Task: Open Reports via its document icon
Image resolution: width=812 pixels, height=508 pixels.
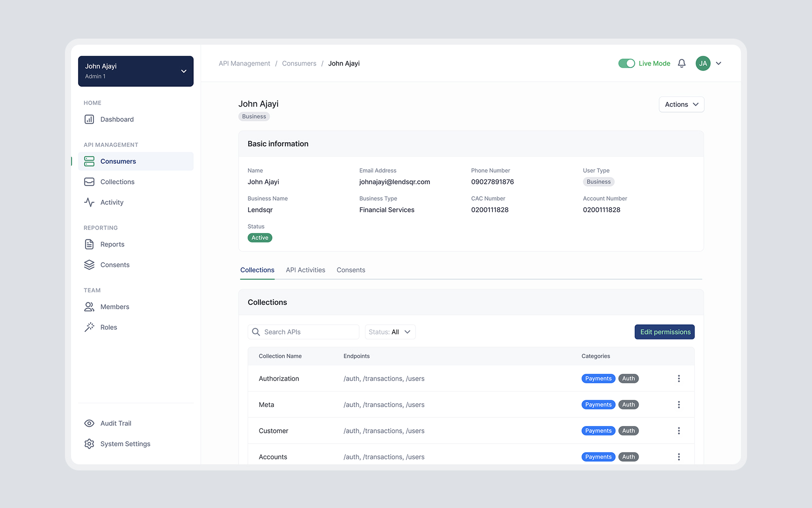Action: coord(89,244)
